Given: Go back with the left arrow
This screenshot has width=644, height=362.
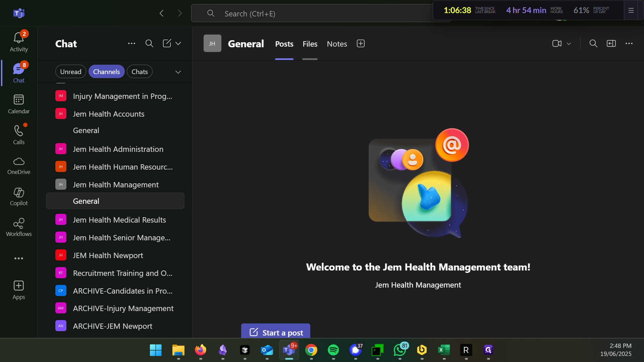Looking at the screenshot, I should [162, 13].
